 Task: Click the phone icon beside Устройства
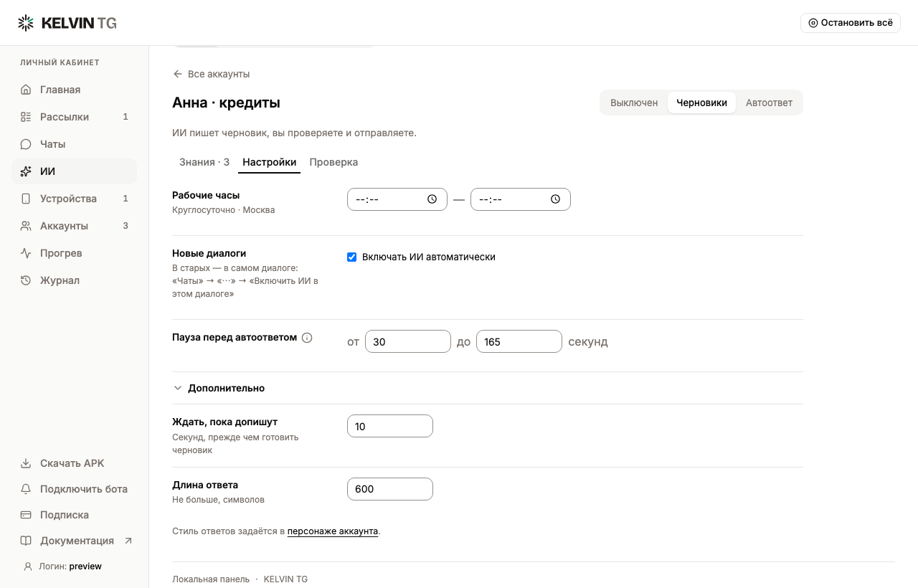point(26,199)
